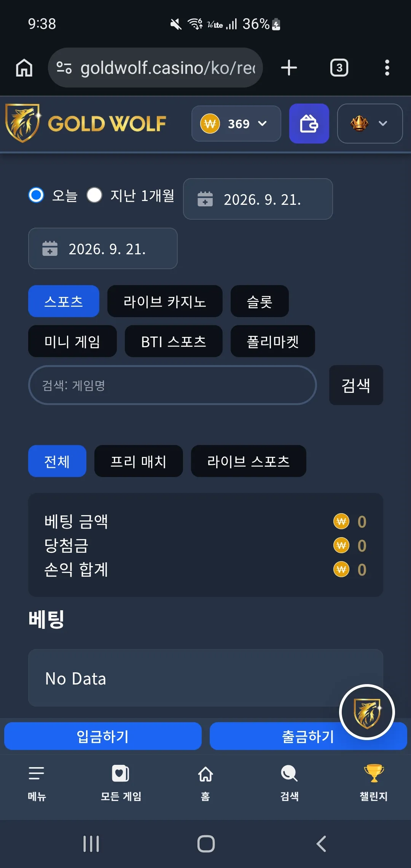Switch to the 슬롯 tab
411x868 pixels.
coord(260,301)
